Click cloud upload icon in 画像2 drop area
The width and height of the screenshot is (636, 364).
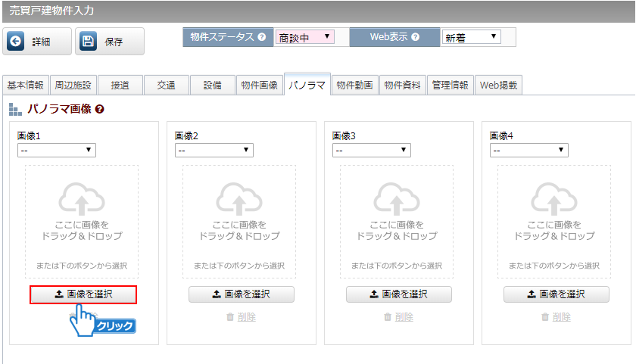241,200
